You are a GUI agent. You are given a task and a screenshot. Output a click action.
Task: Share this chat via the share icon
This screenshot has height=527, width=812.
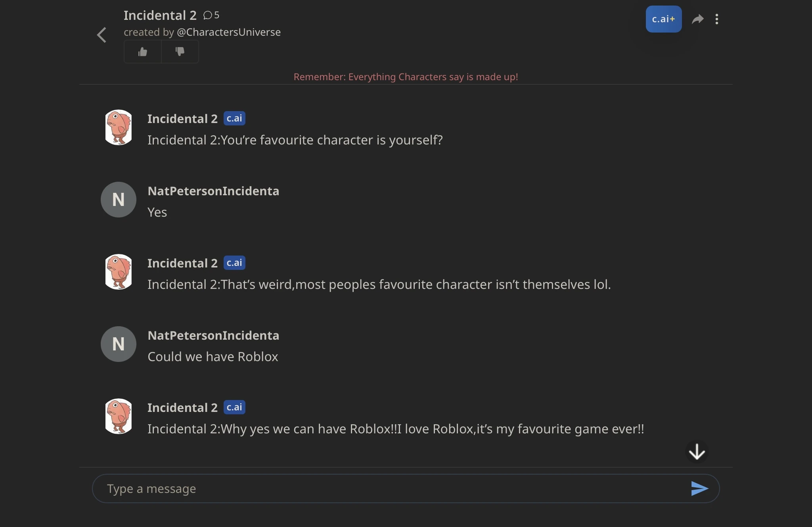point(698,19)
